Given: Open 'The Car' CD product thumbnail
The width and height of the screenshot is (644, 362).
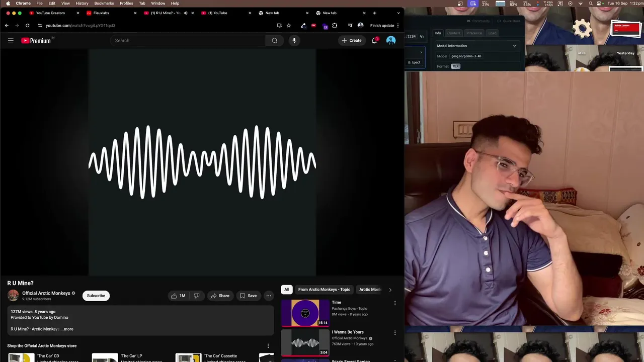Looking at the screenshot, I should (21, 357).
